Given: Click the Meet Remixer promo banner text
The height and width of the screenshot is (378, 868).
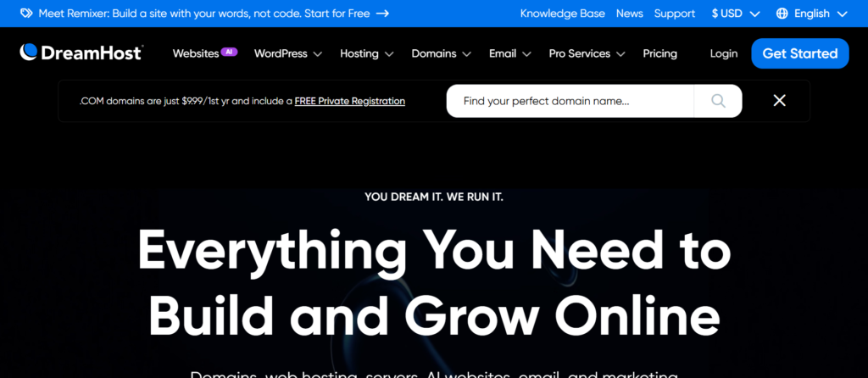Looking at the screenshot, I should click(x=204, y=14).
